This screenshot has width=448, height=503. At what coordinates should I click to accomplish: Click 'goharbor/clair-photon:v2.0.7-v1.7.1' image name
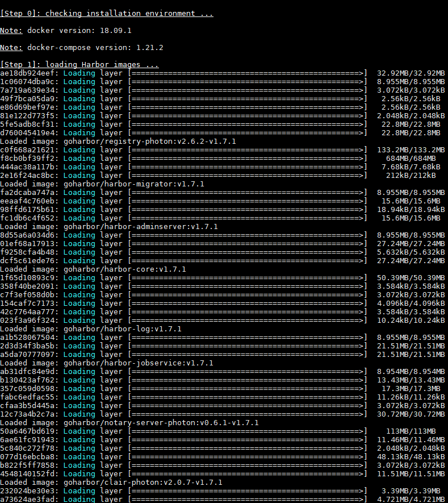coord(143,483)
